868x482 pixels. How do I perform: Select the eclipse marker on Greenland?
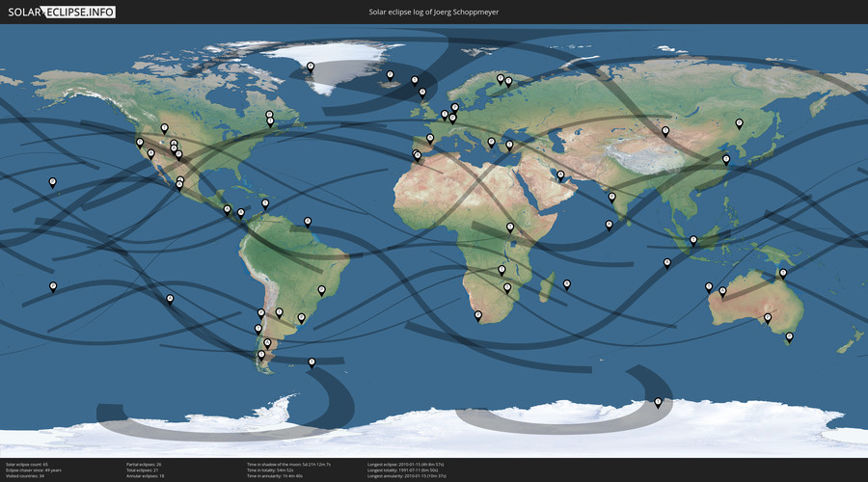[311, 67]
